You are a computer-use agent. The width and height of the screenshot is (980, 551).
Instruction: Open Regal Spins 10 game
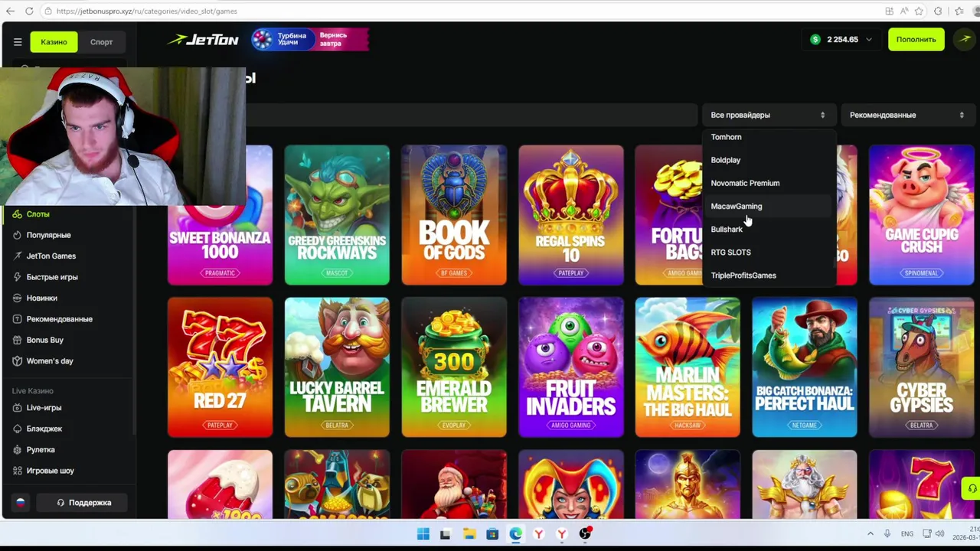point(571,215)
